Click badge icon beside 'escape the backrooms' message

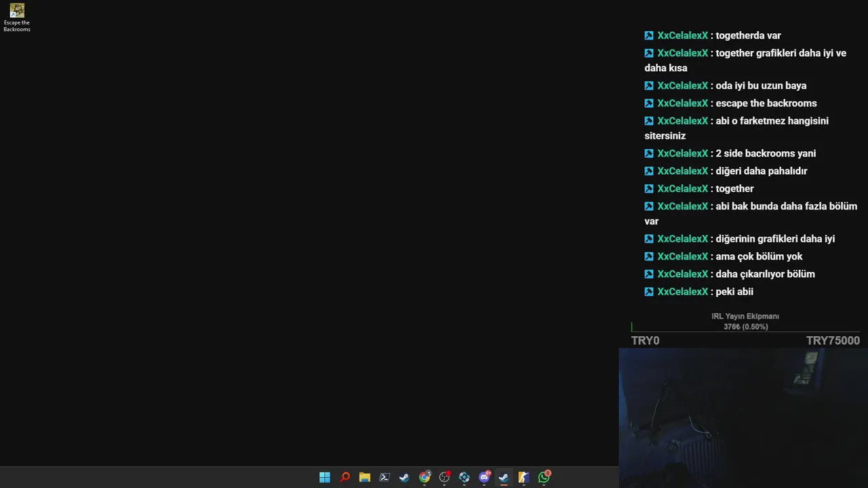pos(649,103)
